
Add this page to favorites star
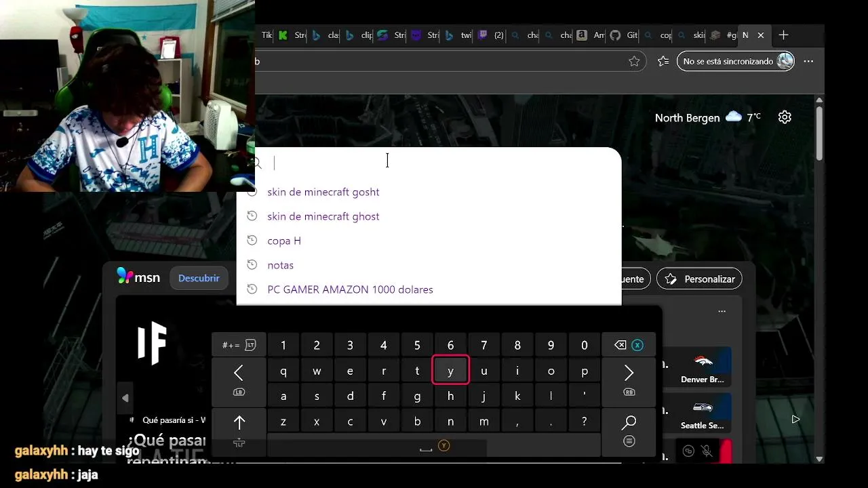[634, 61]
